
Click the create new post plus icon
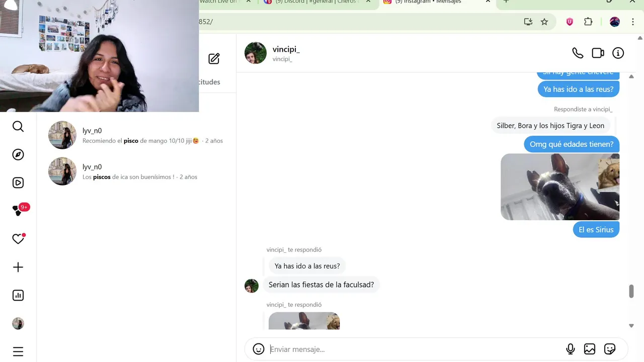[x=18, y=267]
